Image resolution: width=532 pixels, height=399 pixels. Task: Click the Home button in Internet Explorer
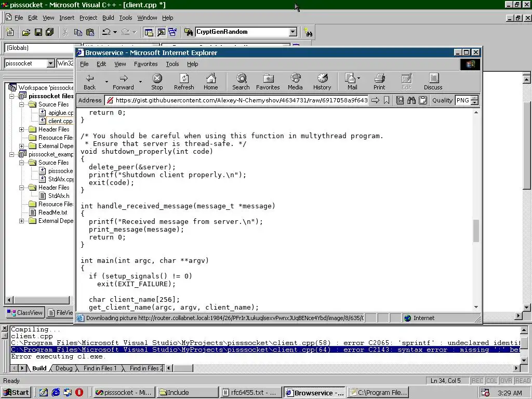click(x=211, y=82)
